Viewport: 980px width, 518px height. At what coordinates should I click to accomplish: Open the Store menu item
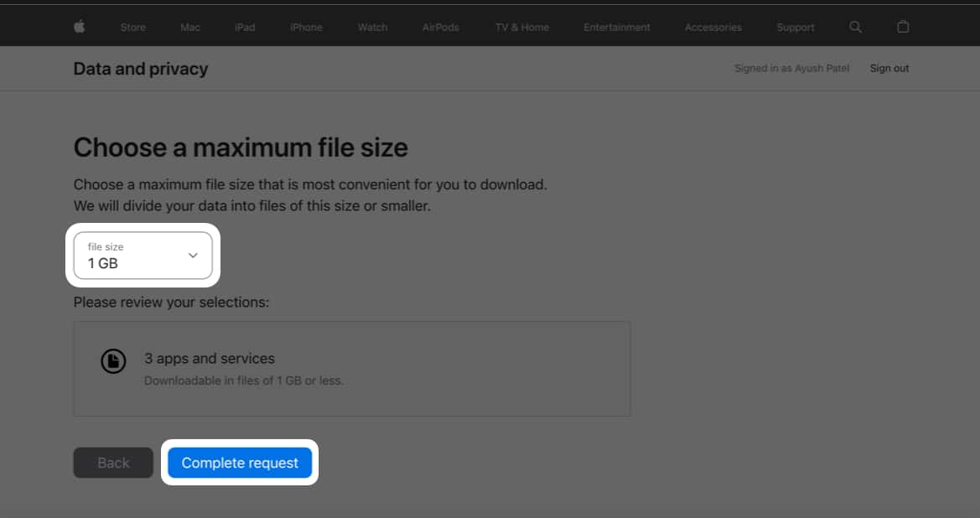(133, 28)
